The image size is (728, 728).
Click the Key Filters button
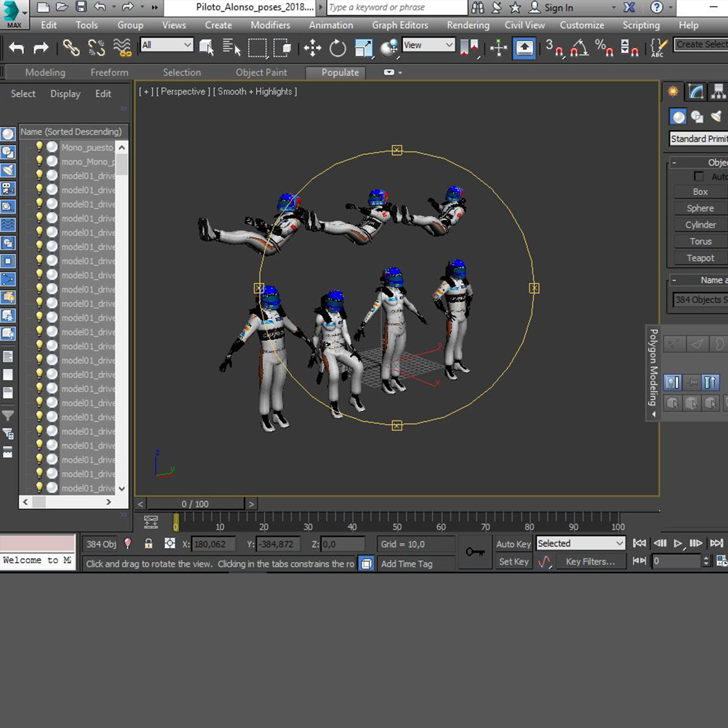pos(590,562)
